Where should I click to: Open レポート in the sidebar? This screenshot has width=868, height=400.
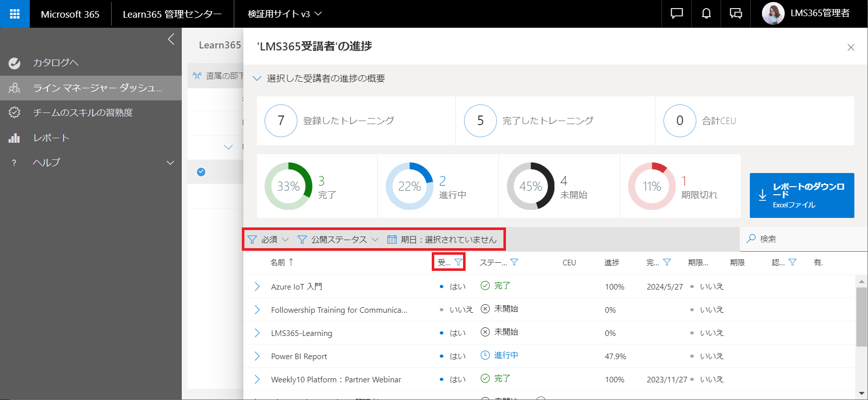tap(91, 138)
